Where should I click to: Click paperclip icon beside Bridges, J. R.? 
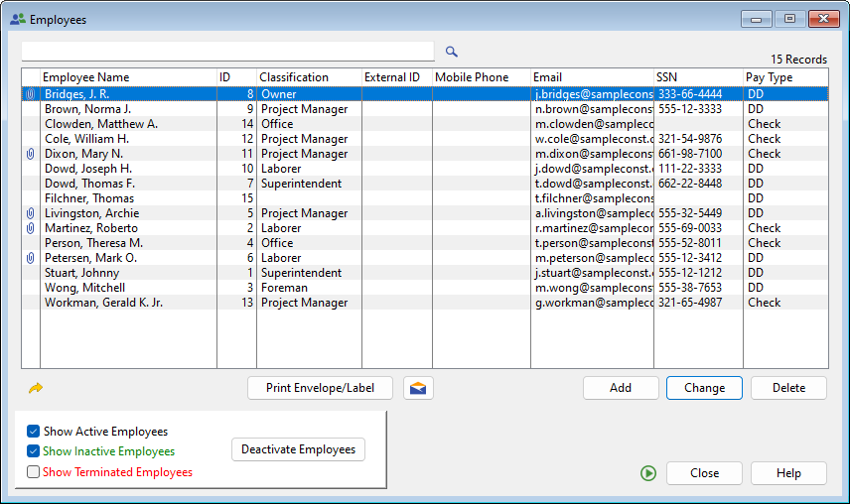click(x=30, y=94)
